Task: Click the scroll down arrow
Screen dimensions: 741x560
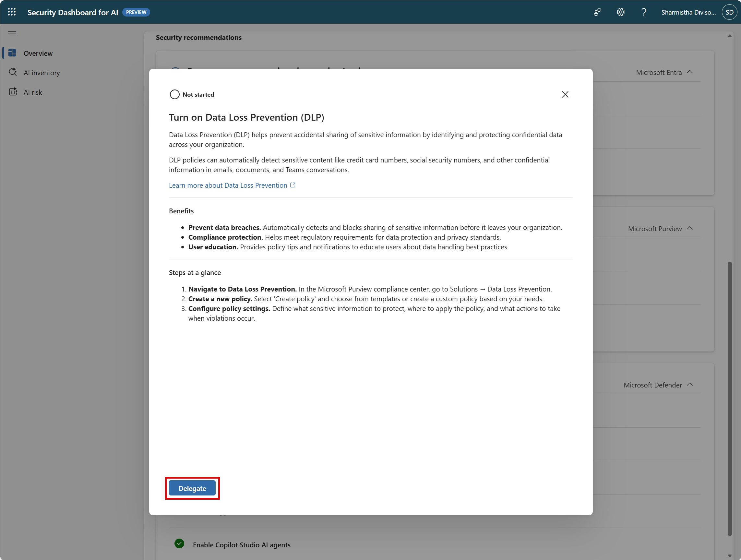Action: [729, 556]
